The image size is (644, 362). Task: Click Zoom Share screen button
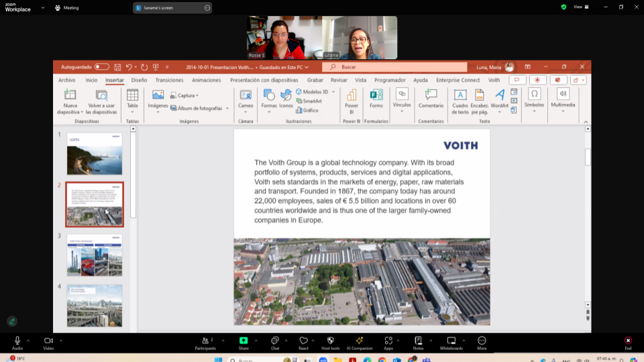(244, 343)
